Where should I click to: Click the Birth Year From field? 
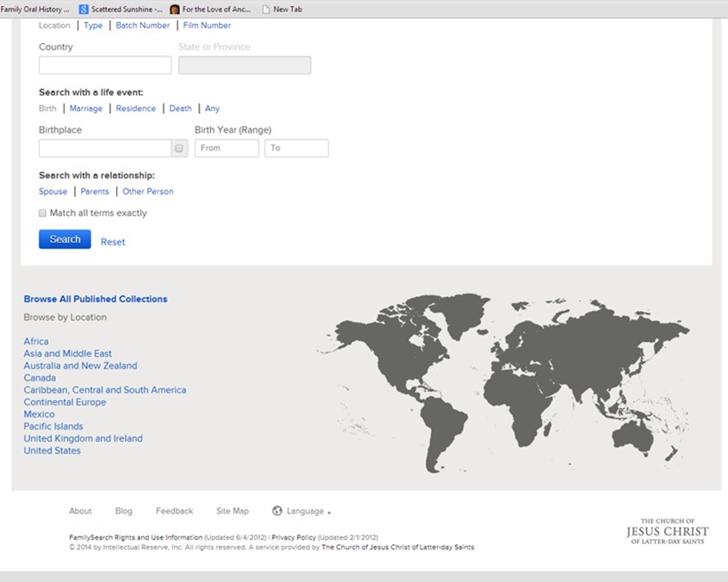point(227,148)
